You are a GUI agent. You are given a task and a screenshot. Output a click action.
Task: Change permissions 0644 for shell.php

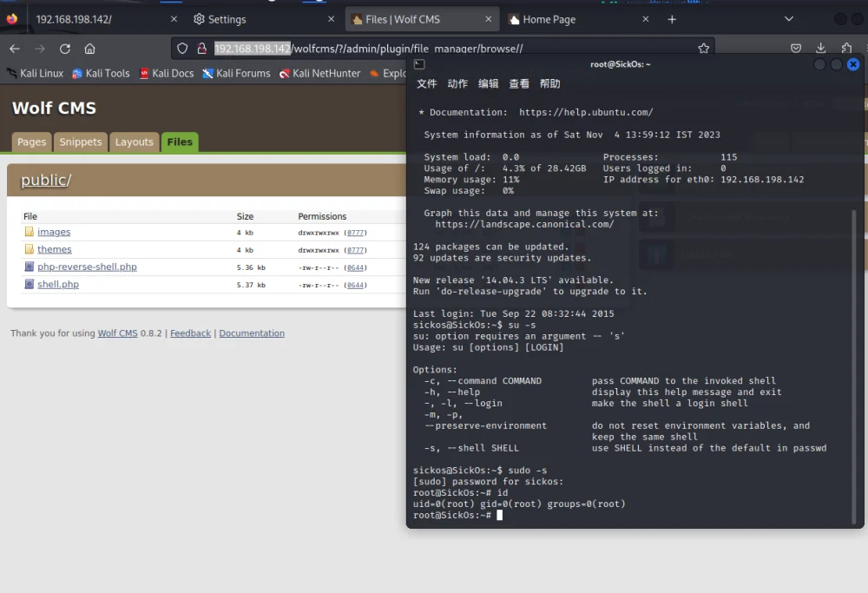pos(355,285)
